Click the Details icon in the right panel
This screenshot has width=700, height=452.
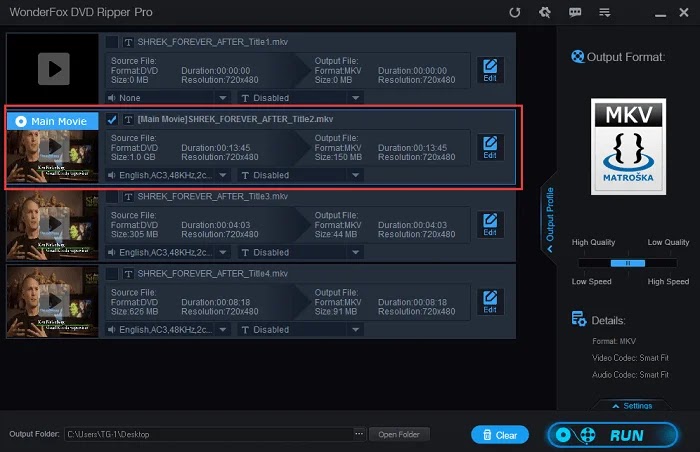pyautogui.click(x=579, y=319)
